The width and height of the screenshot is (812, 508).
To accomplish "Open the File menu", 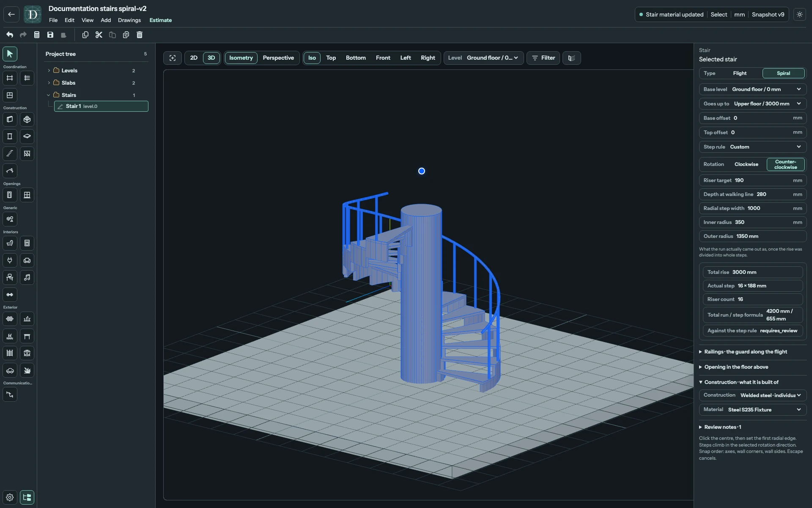I will point(53,20).
